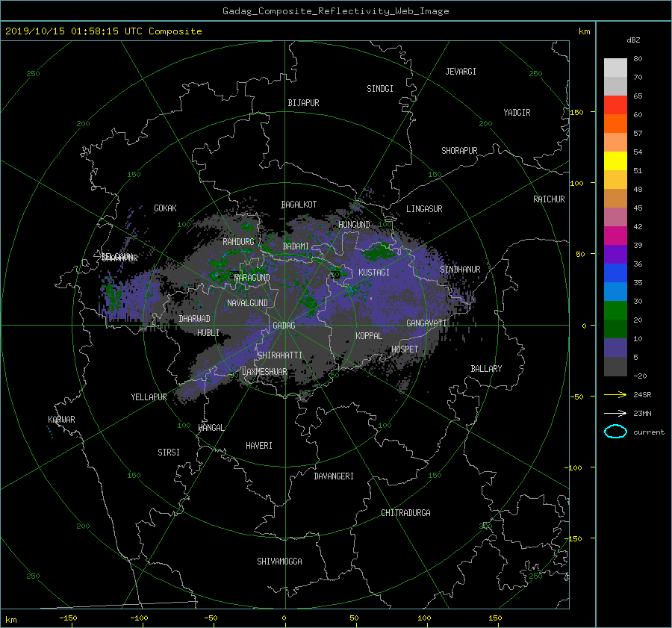This screenshot has height=628, width=672.
Task: Click the BAGALKOT city label
Action: pos(299,205)
